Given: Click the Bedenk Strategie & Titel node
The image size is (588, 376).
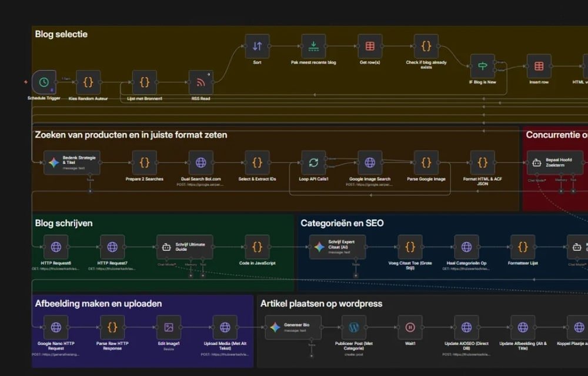Looking at the screenshot, I should (72, 163).
